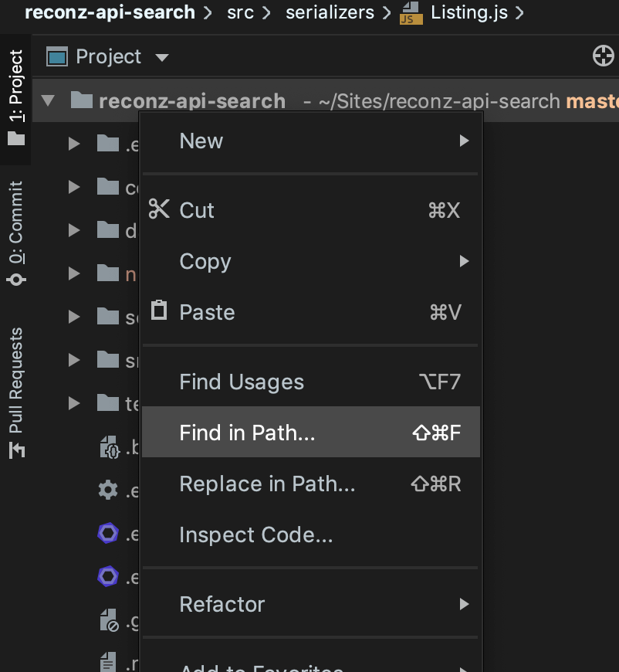This screenshot has height=672, width=619.
Task: Click the Listing.js file icon in breadcrumb
Action: tap(411, 13)
